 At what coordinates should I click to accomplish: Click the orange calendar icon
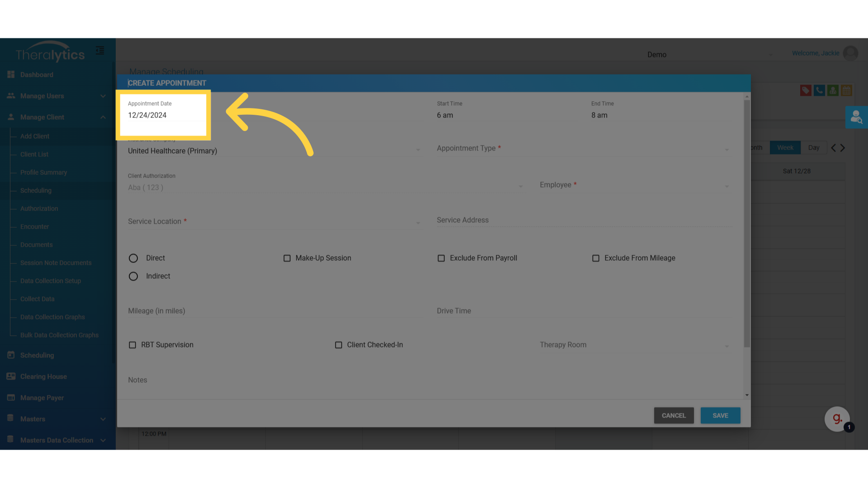pyautogui.click(x=846, y=90)
